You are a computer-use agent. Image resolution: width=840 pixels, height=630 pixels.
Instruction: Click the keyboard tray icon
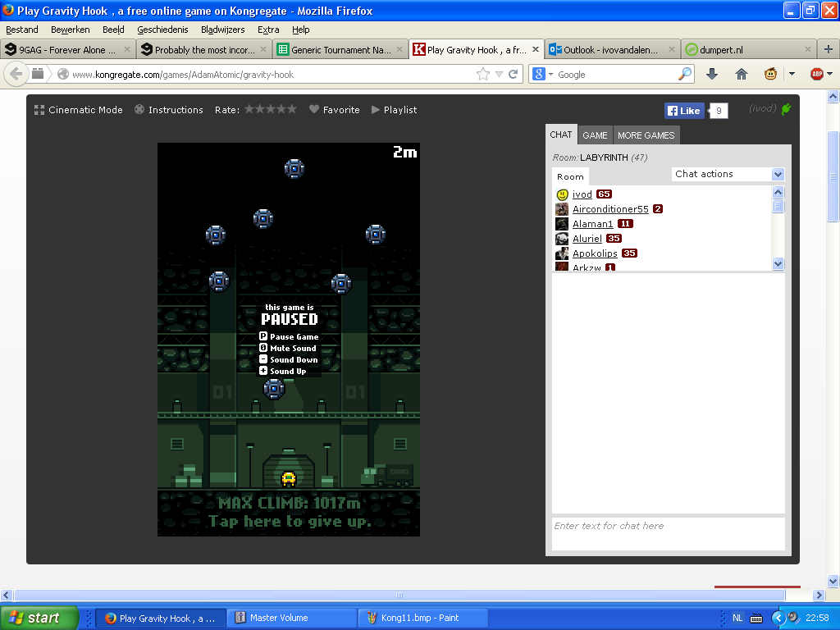coord(756,619)
